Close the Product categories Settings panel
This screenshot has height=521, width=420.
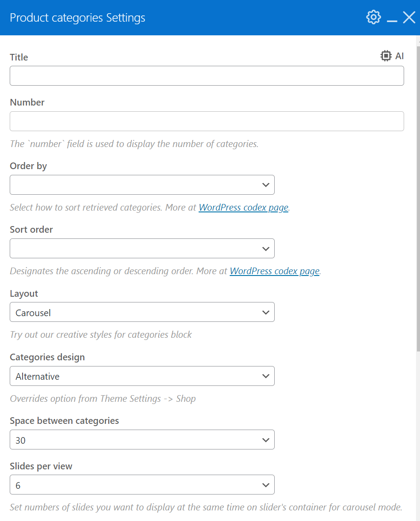click(409, 18)
